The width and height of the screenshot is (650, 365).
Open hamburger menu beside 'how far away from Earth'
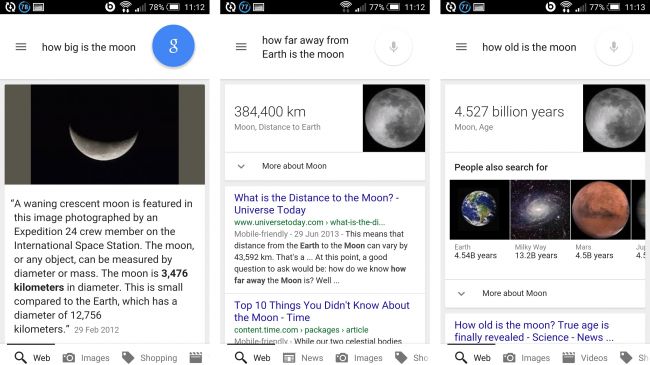coord(241,47)
